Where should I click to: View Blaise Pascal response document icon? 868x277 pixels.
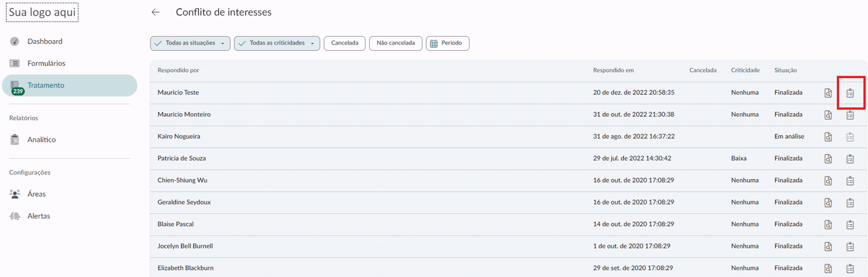tap(828, 225)
